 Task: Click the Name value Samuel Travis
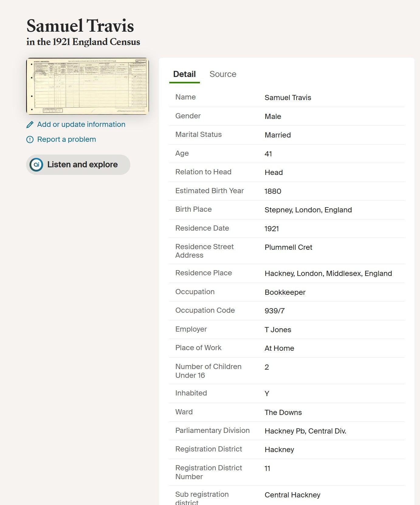pyautogui.click(x=287, y=98)
